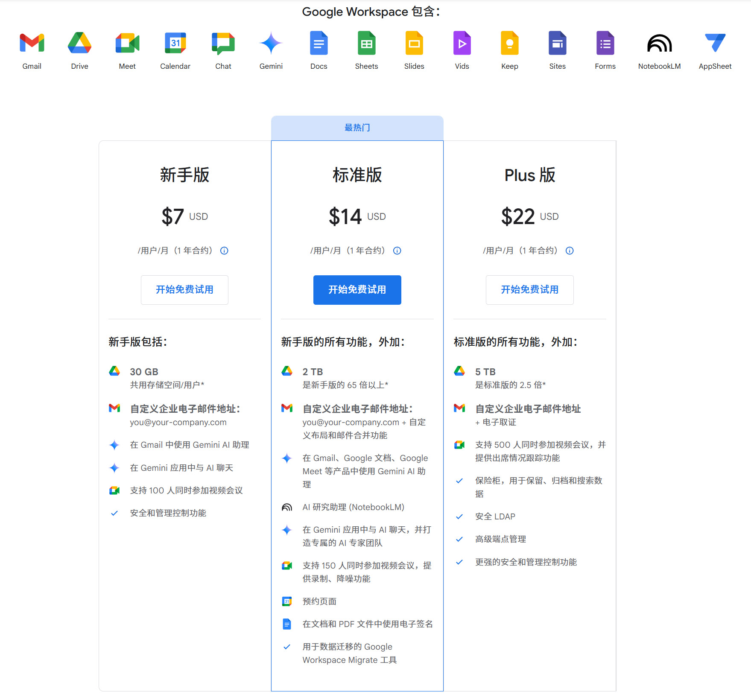
Task: Click AI 研究助理 (NotebookLM) text
Action: [x=354, y=507]
